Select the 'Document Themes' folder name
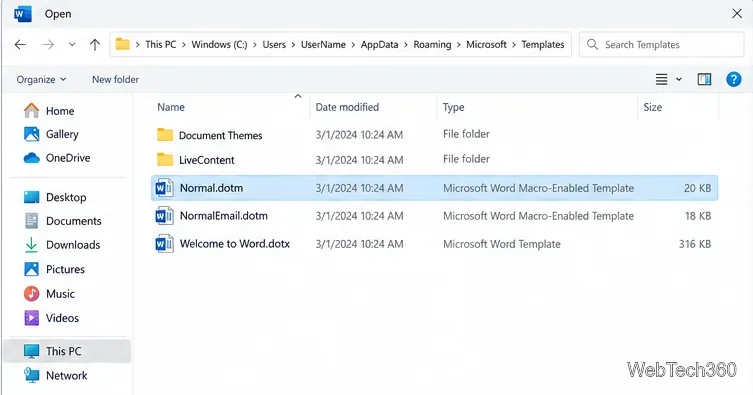The width and height of the screenshot is (753, 395). (x=220, y=135)
